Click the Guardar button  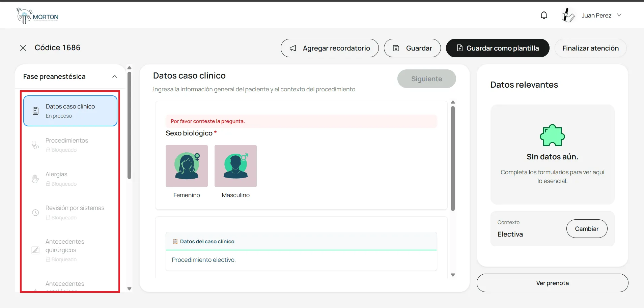[x=412, y=48]
